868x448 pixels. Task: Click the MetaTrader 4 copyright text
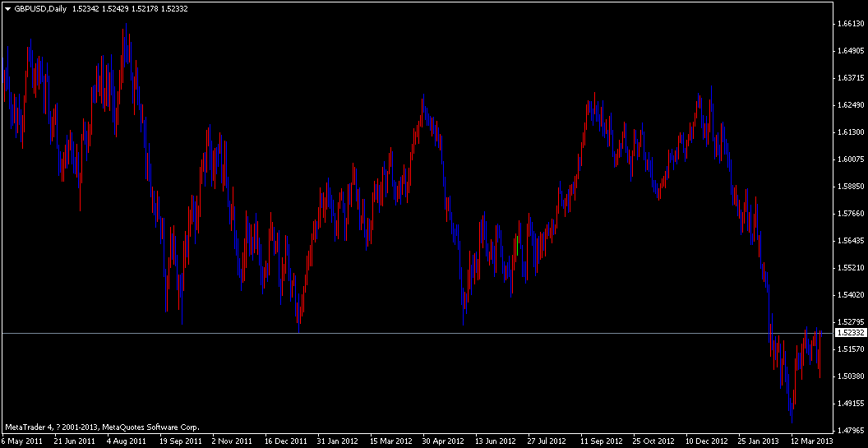102,427
